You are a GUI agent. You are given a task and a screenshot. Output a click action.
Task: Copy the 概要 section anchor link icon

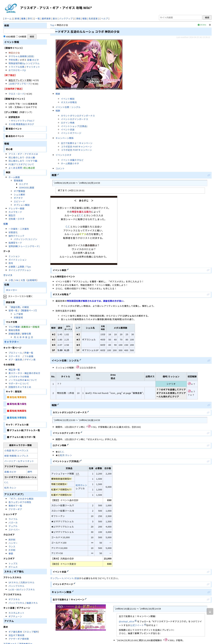[x=208, y=175]
